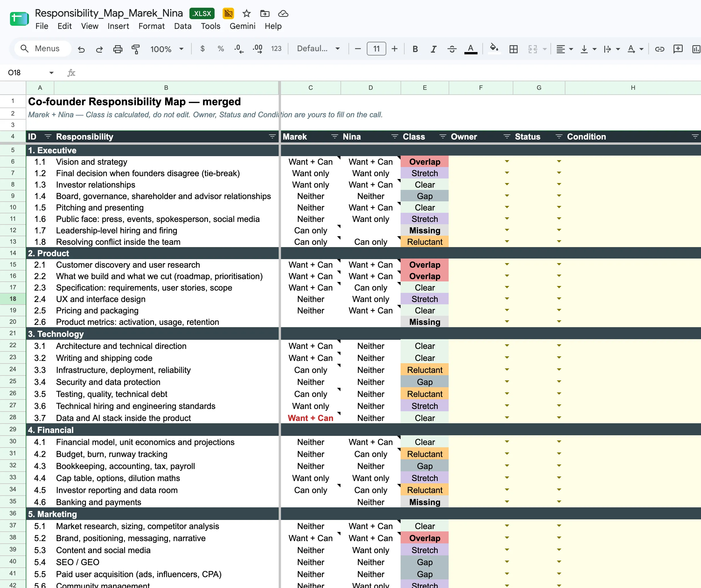Open the text color picker
This screenshot has width=701, height=588.
point(471,49)
